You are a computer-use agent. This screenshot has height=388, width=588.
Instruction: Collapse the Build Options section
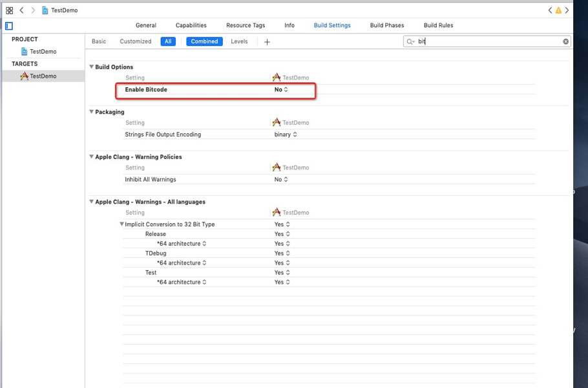(x=91, y=67)
